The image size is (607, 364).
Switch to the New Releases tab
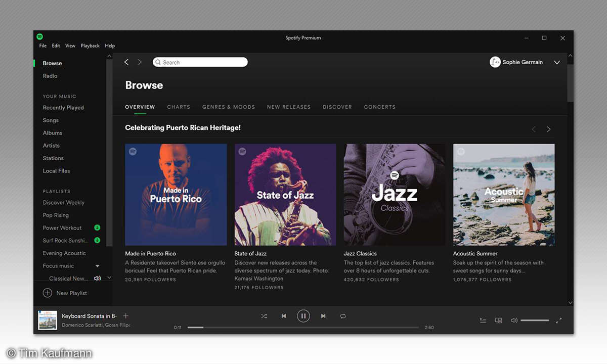[289, 107]
